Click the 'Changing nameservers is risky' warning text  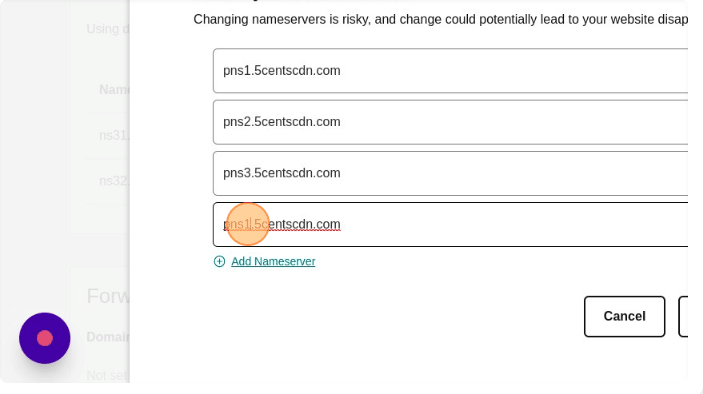[441, 19]
